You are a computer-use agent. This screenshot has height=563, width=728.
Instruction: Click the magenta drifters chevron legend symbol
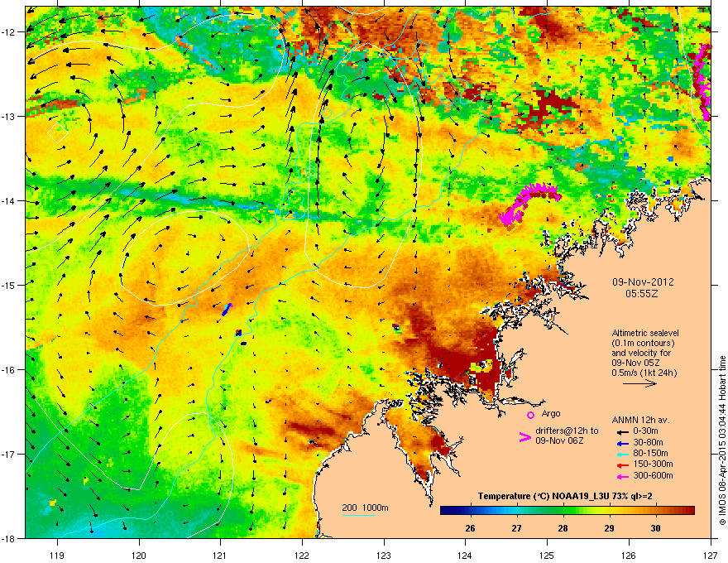click(x=524, y=436)
